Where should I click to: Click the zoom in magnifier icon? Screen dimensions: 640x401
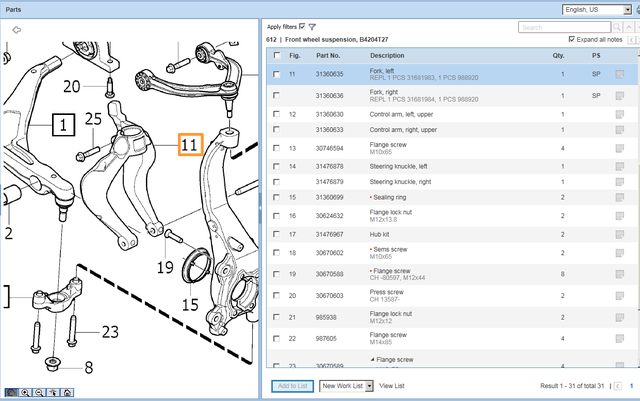pyautogui.click(x=25, y=393)
